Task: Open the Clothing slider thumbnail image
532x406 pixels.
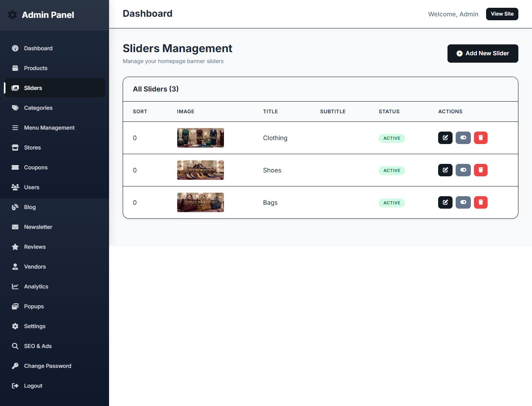Action: point(201,138)
